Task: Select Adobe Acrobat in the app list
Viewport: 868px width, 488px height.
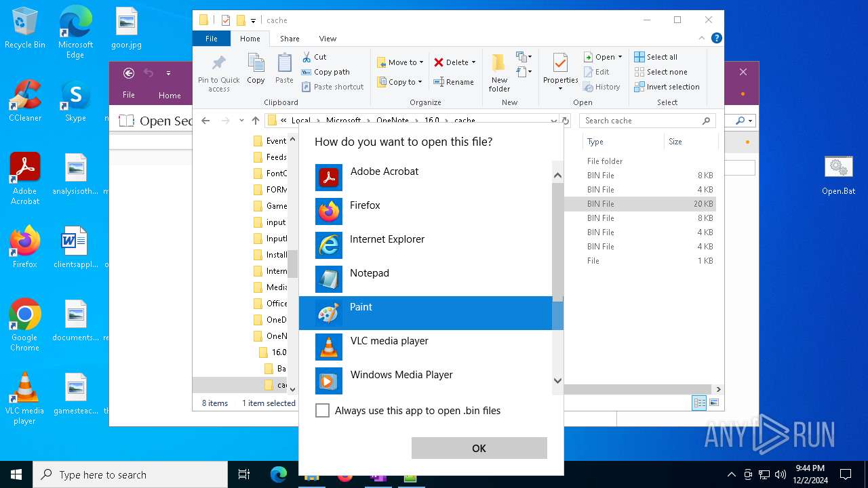Action: pyautogui.click(x=426, y=178)
